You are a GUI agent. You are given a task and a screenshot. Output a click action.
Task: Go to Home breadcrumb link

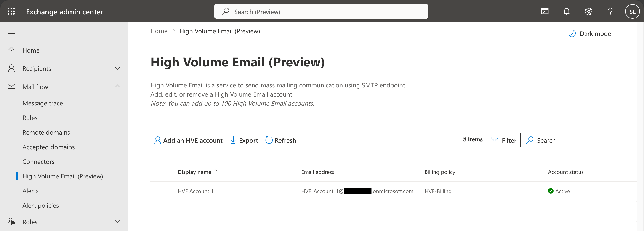click(159, 31)
